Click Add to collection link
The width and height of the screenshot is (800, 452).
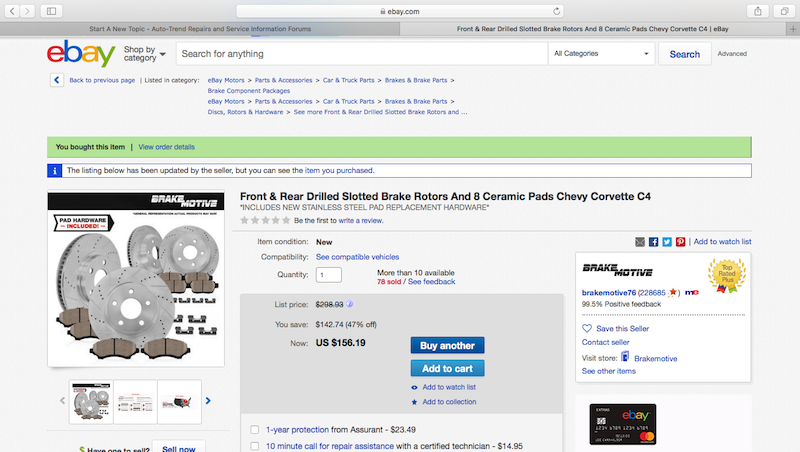[449, 402]
